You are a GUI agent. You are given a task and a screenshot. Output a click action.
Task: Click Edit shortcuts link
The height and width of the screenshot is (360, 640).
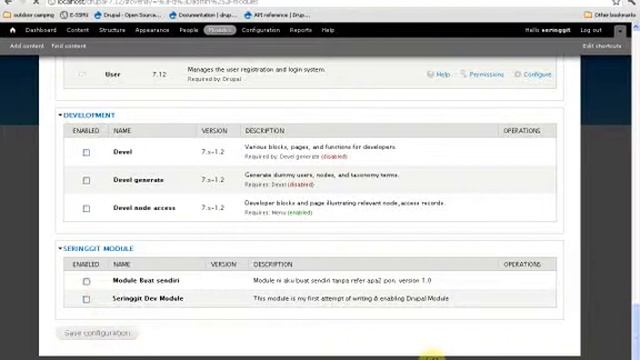[602, 46]
